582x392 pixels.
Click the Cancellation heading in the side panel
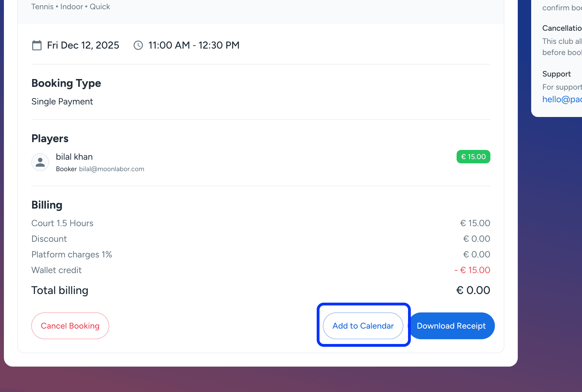(x=562, y=28)
